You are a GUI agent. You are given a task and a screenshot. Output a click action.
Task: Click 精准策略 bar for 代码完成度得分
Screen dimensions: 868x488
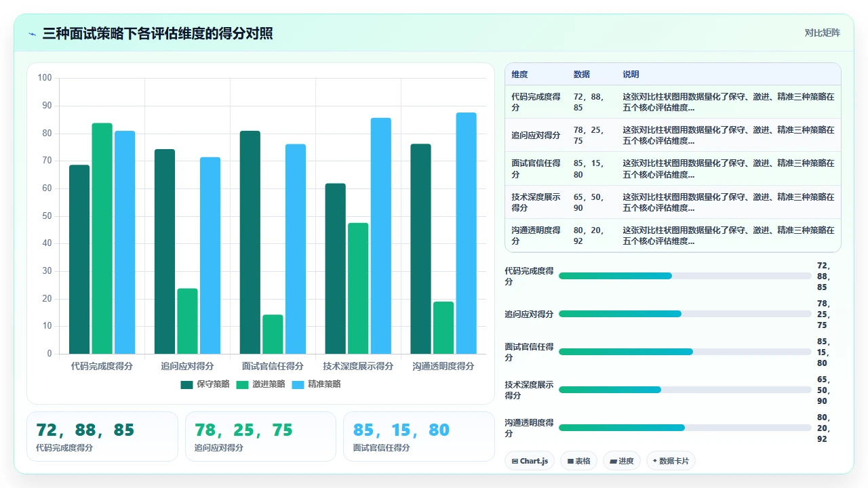point(125,243)
